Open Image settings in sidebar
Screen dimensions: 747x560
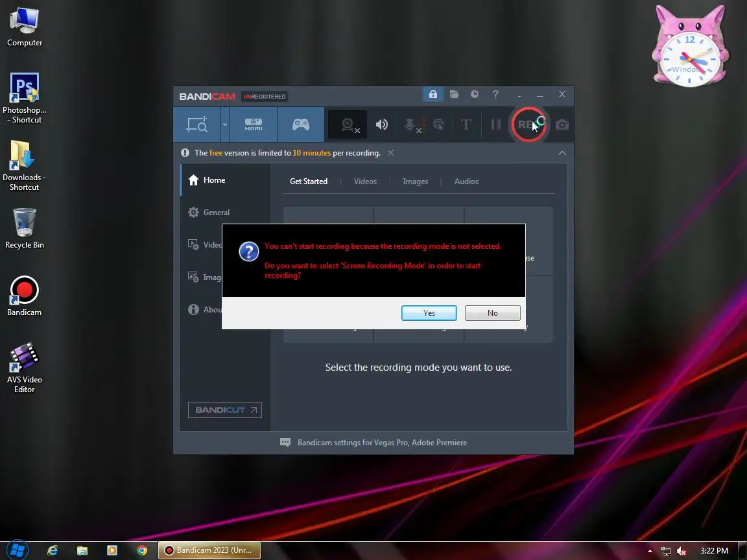pos(205,277)
